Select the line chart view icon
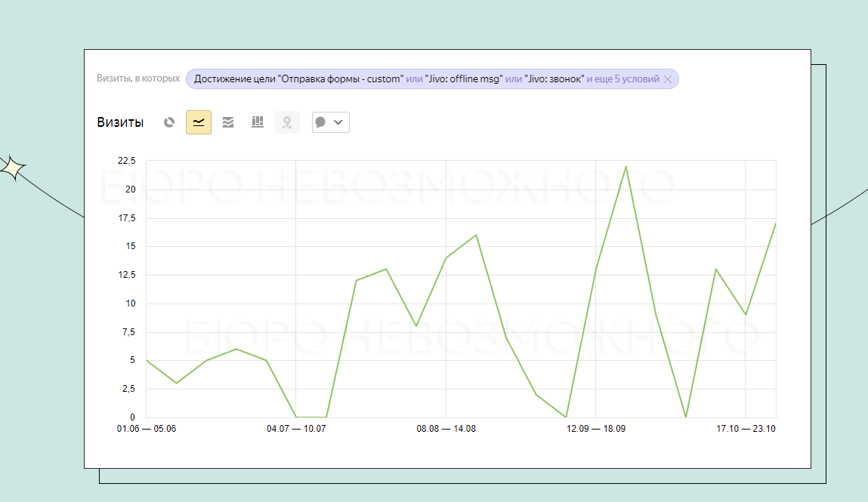This screenshot has width=868, height=502. click(x=199, y=122)
